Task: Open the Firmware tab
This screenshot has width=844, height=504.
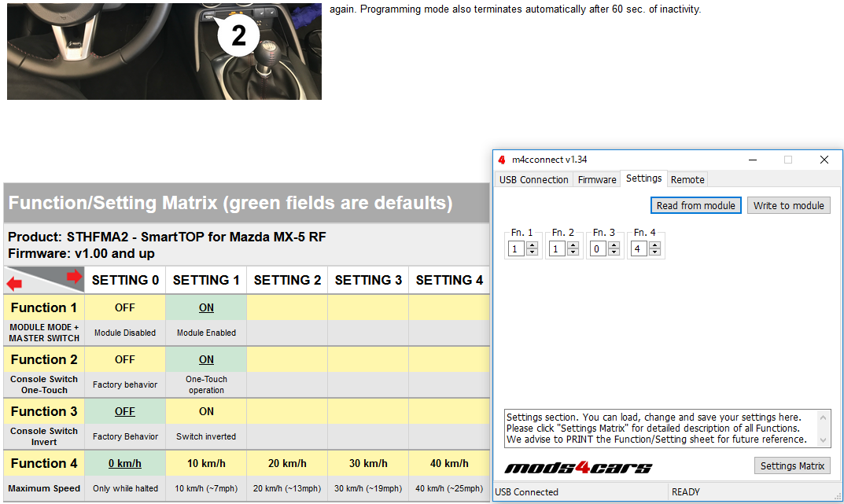Action: coord(596,179)
